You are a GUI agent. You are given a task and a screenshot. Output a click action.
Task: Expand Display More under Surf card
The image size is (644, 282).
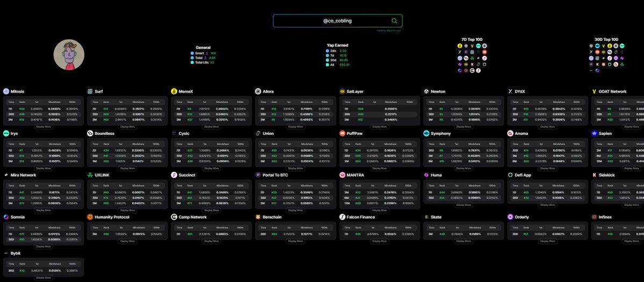[127, 127]
